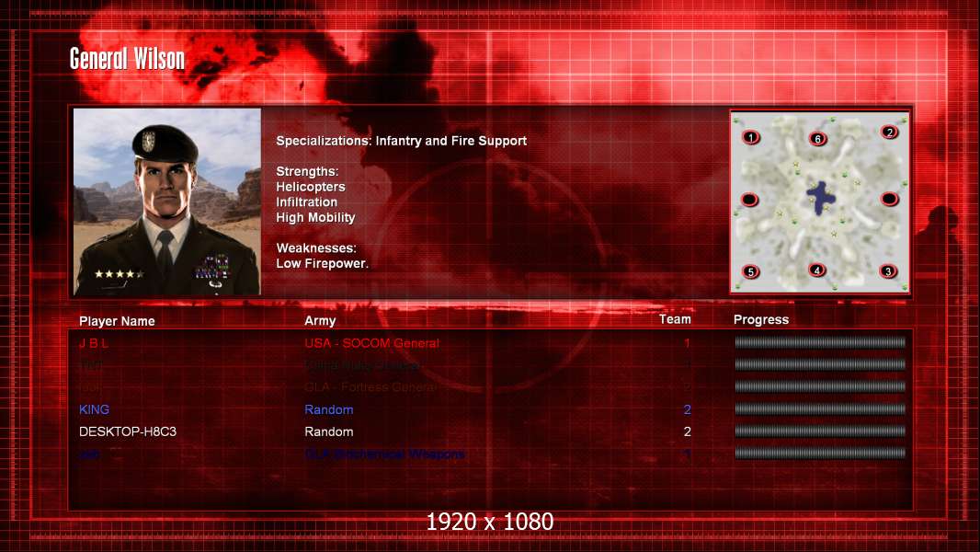The width and height of the screenshot is (980, 552).
Task: Click the USA - SOCOM General army entry
Action: click(372, 342)
